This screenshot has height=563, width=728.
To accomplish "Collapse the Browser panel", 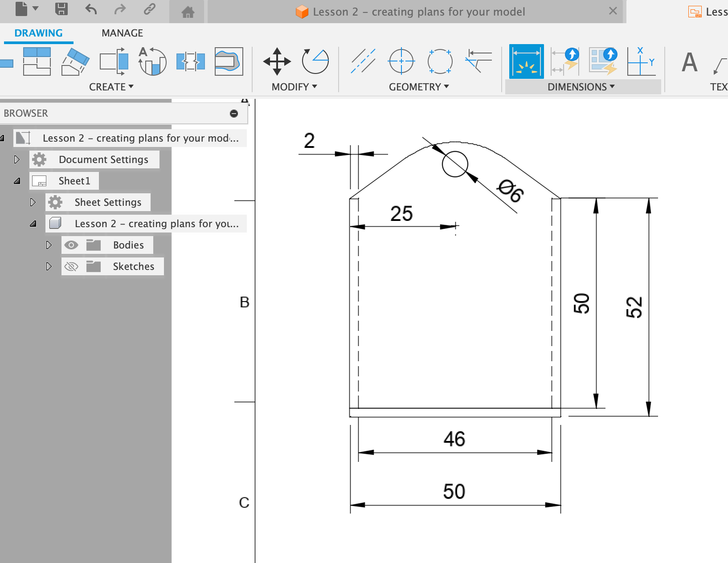I will pyautogui.click(x=234, y=114).
